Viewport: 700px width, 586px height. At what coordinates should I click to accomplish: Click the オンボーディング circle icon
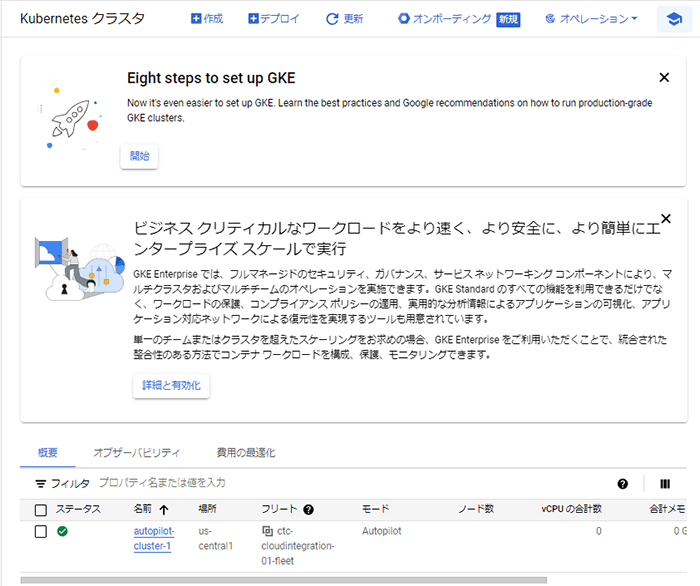pos(404,18)
